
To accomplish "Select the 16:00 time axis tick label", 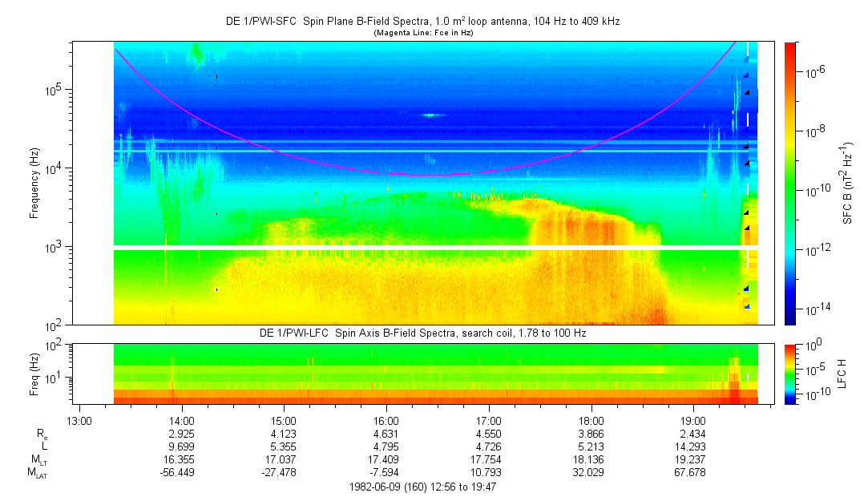I will 386,420.
